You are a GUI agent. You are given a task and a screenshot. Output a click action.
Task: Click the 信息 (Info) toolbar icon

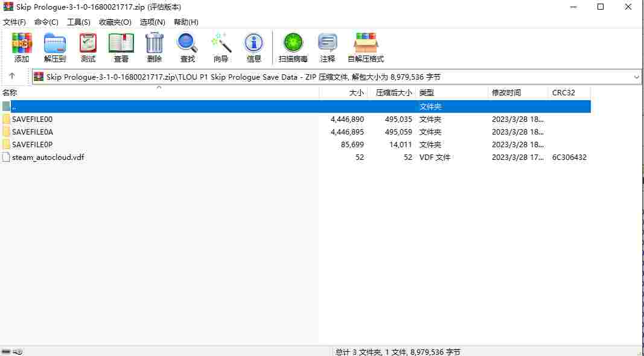tap(254, 43)
